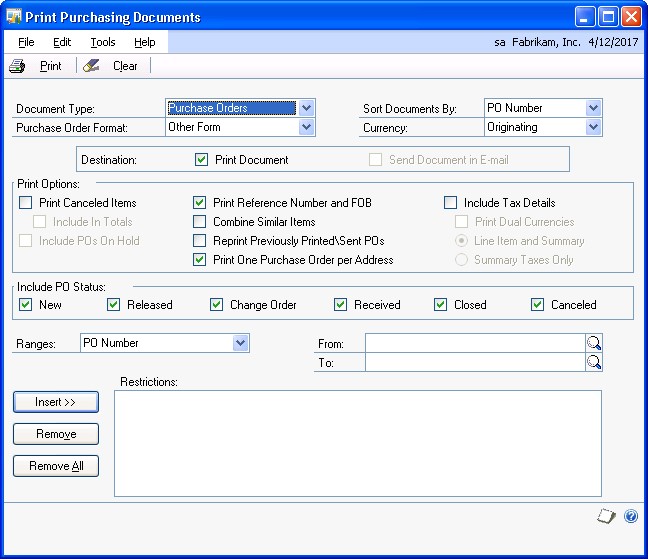The height and width of the screenshot is (559, 648).
Task: Expand the Currency dropdown
Action: click(x=593, y=127)
